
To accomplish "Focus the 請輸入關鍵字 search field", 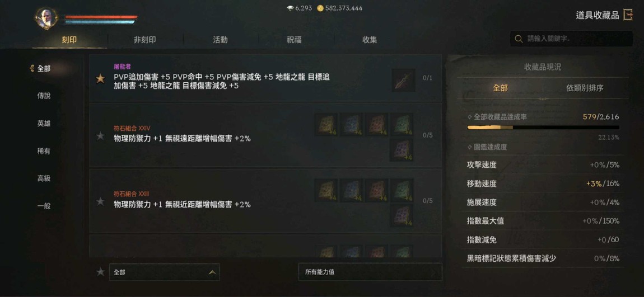I will coord(571,39).
